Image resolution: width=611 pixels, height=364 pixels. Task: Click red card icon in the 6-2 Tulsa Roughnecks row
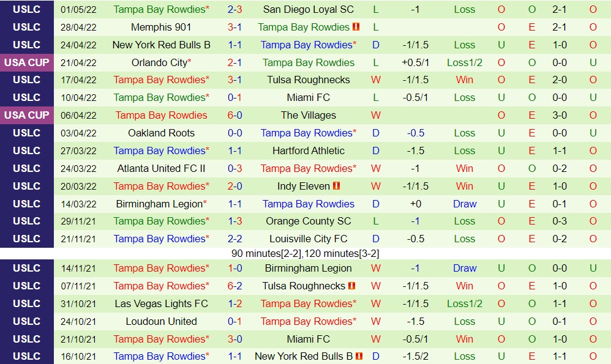[x=352, y=286]
